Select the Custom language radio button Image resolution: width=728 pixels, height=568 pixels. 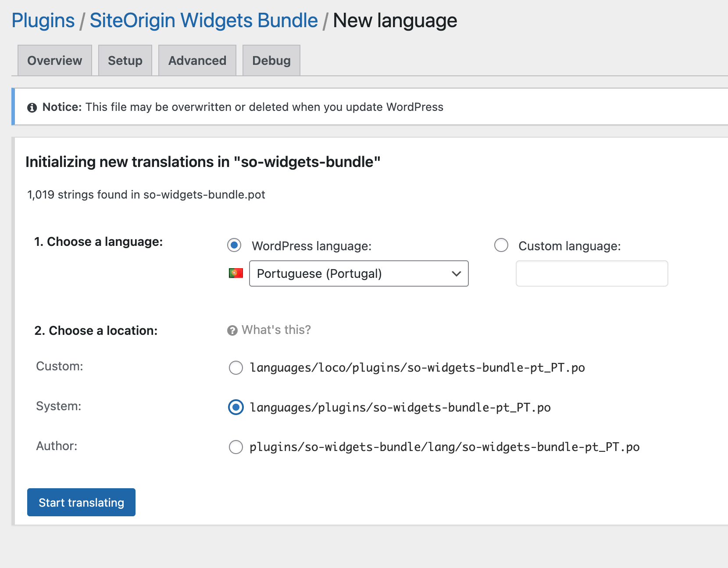501,245
